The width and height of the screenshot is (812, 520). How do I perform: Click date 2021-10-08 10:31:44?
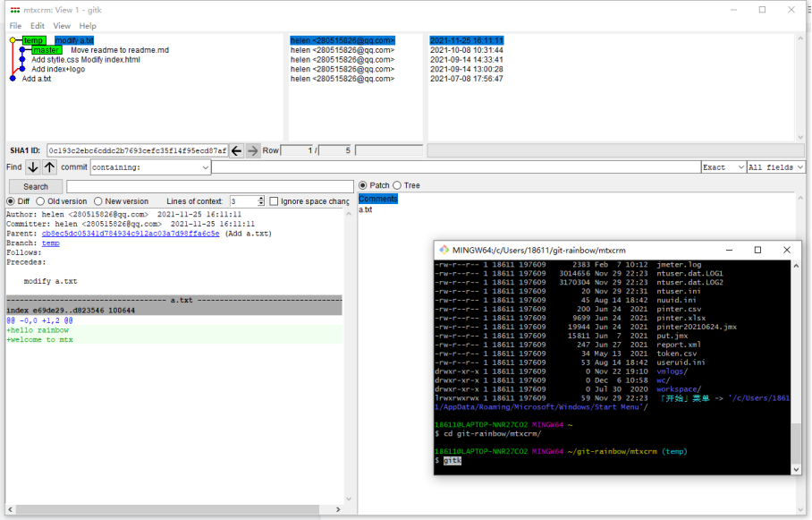pyautogui.click(x=466, y=50)
